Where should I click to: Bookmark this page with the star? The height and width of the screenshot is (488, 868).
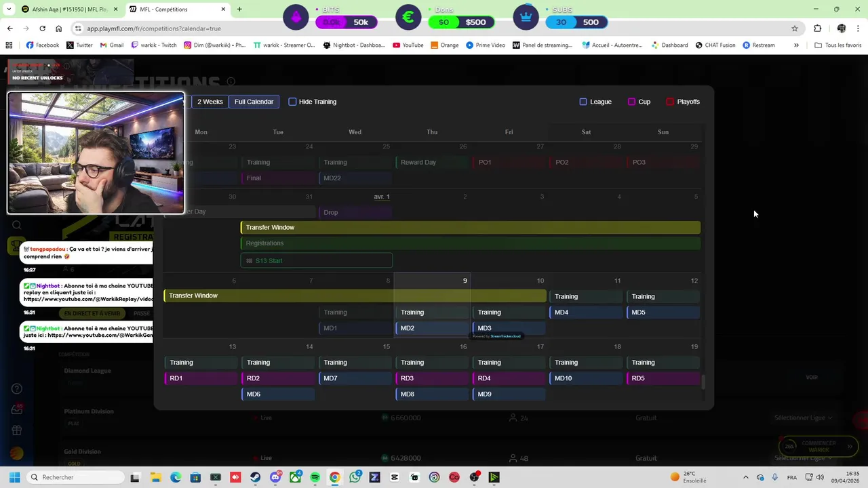coord(795,28)
